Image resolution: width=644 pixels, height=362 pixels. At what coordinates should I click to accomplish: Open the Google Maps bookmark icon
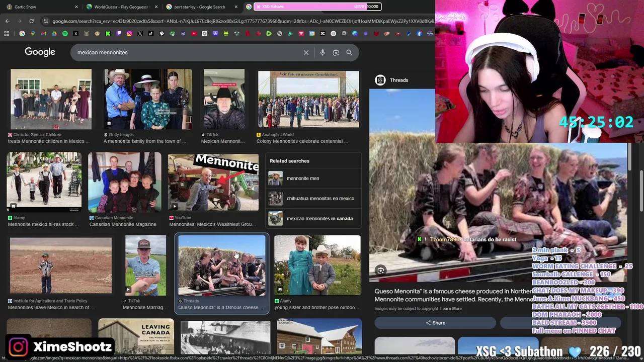click(33, 34)
